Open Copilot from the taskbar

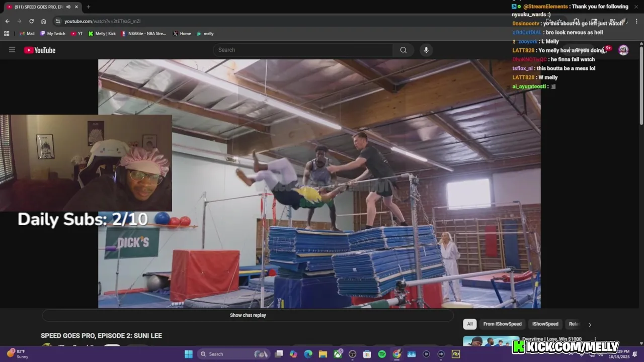[293, 354]
